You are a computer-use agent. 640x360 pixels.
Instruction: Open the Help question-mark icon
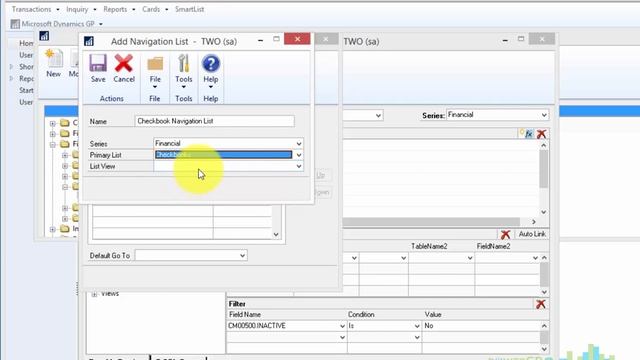[x=211, y=64]
